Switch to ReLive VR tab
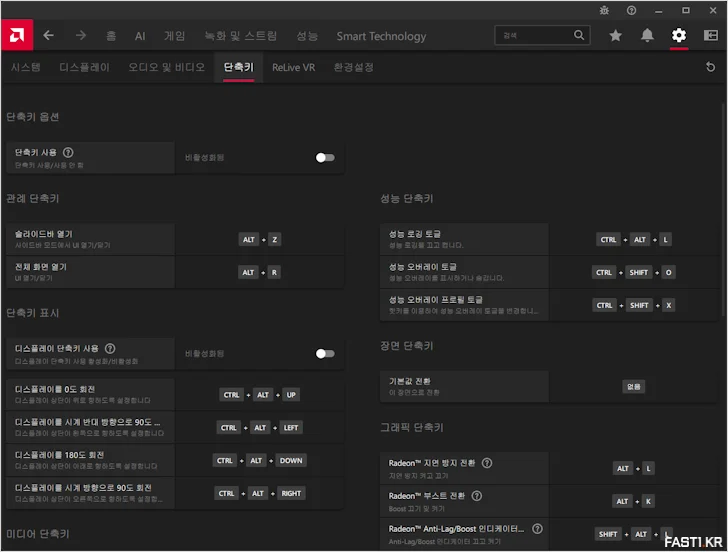 [293, 68]
